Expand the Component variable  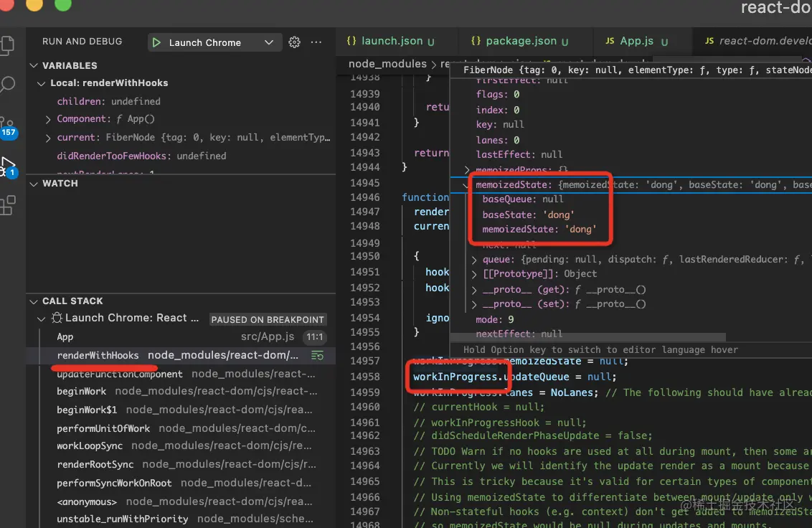[48, 119]
